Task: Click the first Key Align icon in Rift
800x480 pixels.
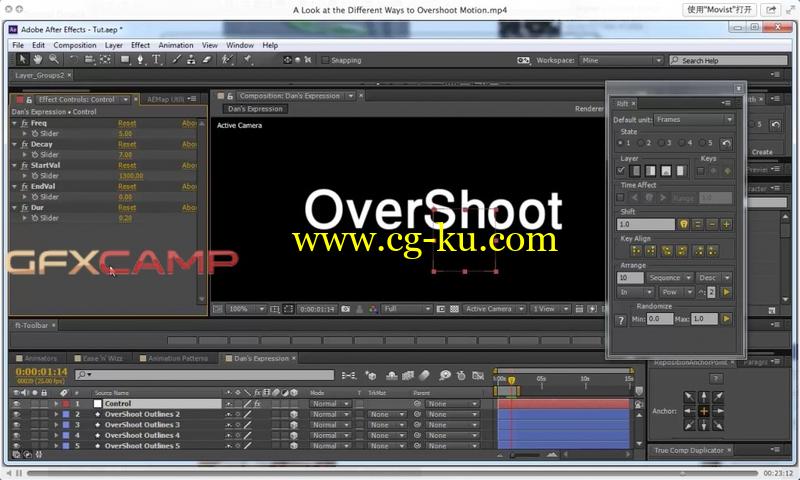Action: pyautogui.click(x=636, y=251)
